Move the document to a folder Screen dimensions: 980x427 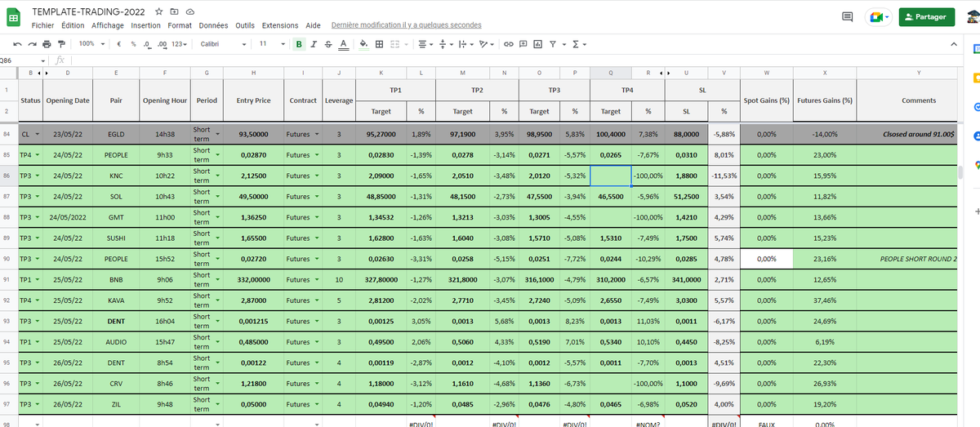pos(174,13)
